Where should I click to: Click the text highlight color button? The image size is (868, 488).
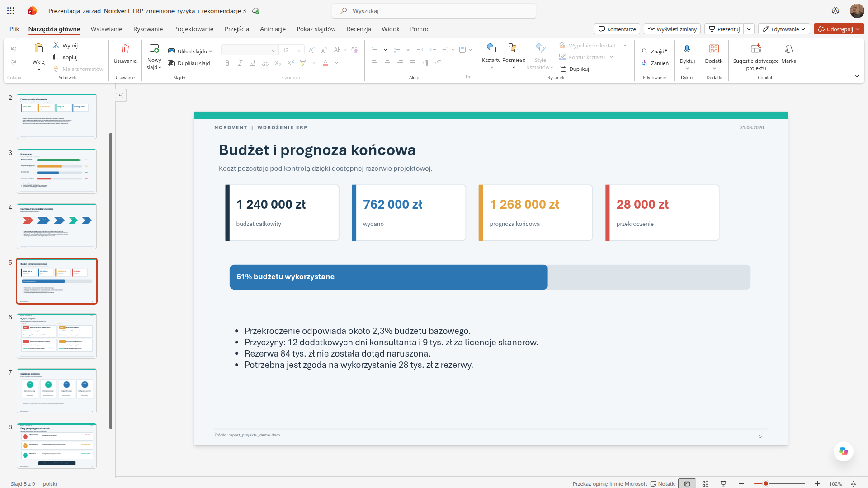(x=303, y=63)
